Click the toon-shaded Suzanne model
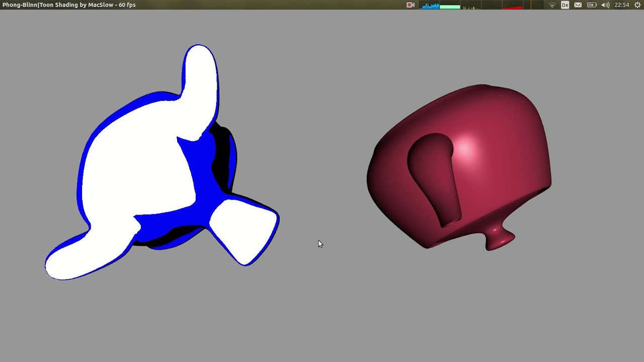644x362 pixels. [x=162, y=162]
